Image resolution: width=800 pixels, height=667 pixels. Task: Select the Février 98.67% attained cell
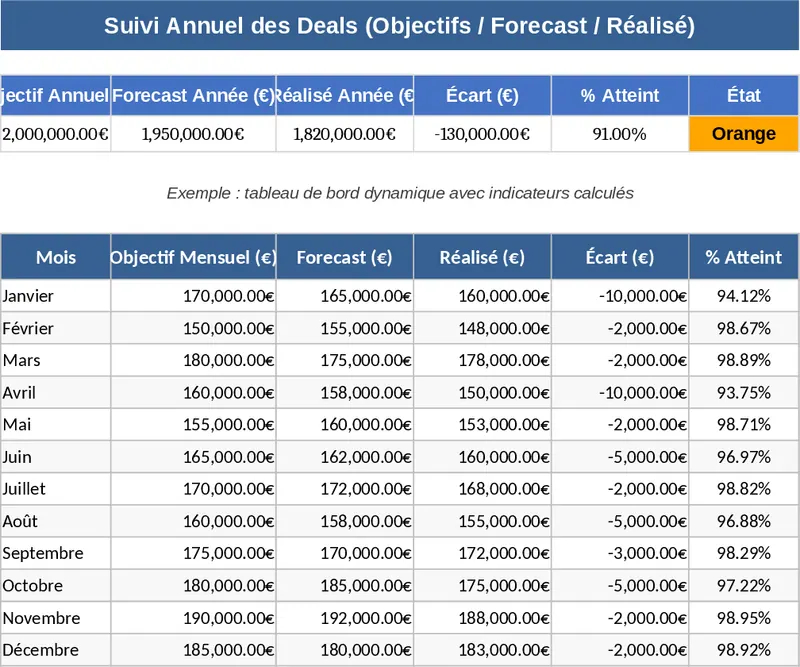click(743, 328)
